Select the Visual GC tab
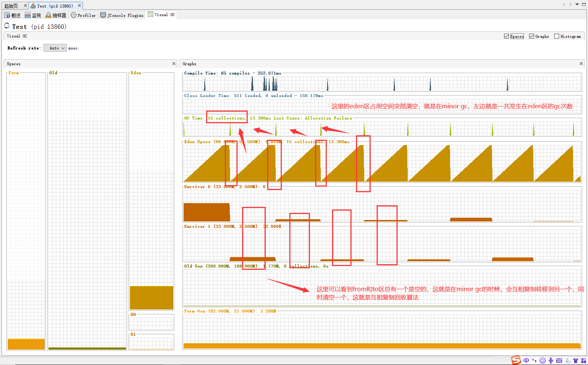Viewport: 588px width, 365px height. [161, 15]
